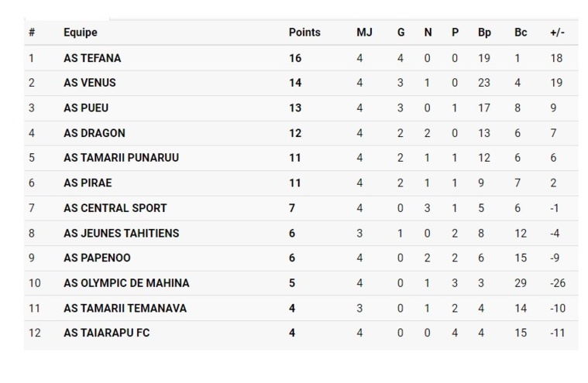Select the AS PIRAE team row name

[88, 183]
